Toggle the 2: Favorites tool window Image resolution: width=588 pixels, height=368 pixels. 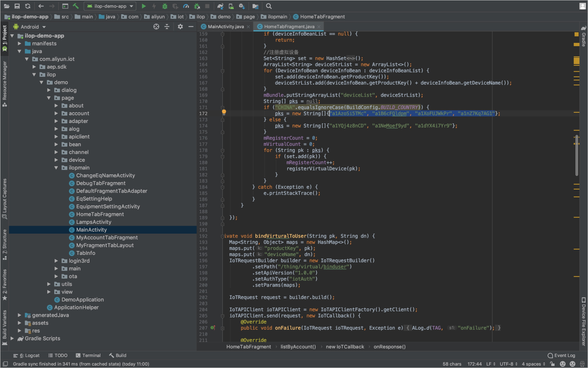pyautogui.click(x=5, y=285)
